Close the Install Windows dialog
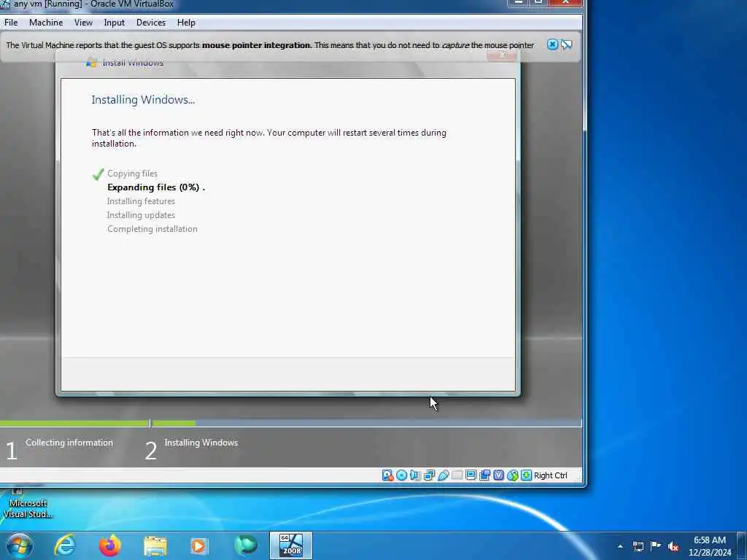 pyautogui.click(x=502, y=55)
